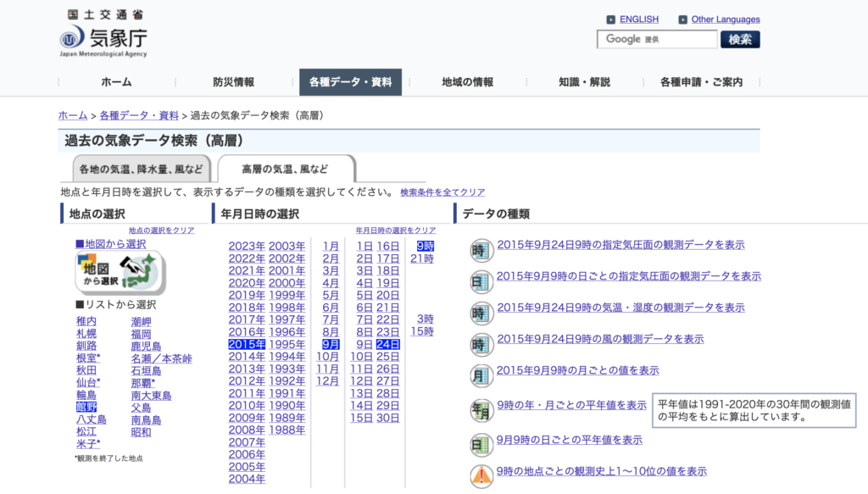This screenshot has height=494, width=868.
Task: Open the Other Languages link
Action: (x=726, y=19)
